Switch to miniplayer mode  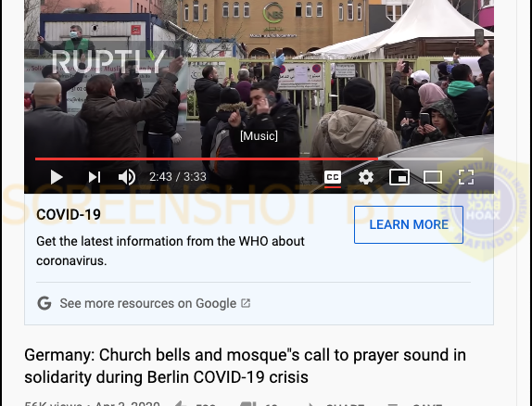point(399,177)
